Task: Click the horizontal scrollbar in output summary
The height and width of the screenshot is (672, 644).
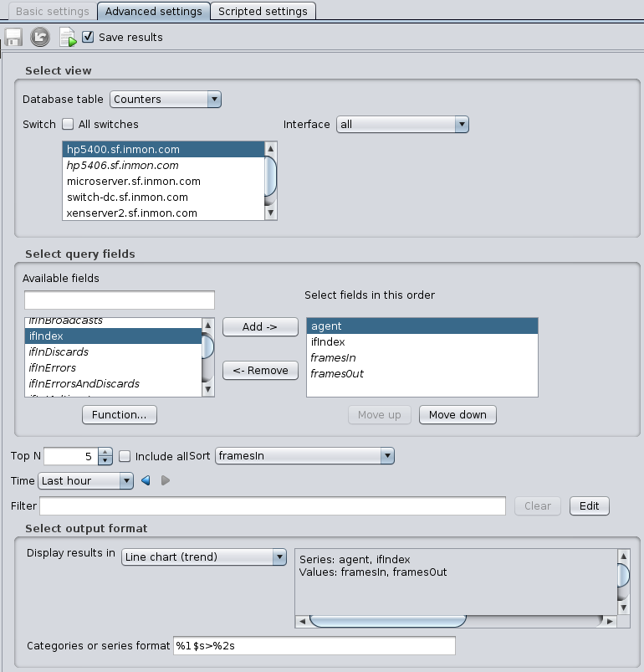Action: (388, 621)
